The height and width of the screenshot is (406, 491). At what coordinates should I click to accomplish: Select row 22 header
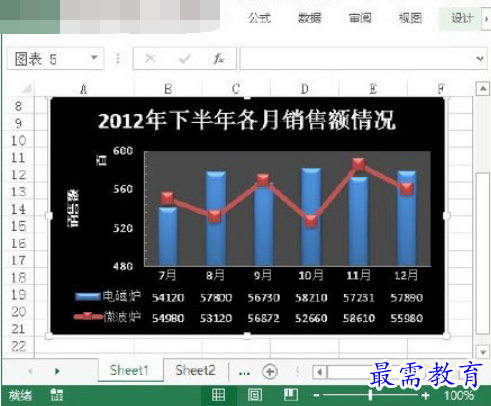coord(18,346)
